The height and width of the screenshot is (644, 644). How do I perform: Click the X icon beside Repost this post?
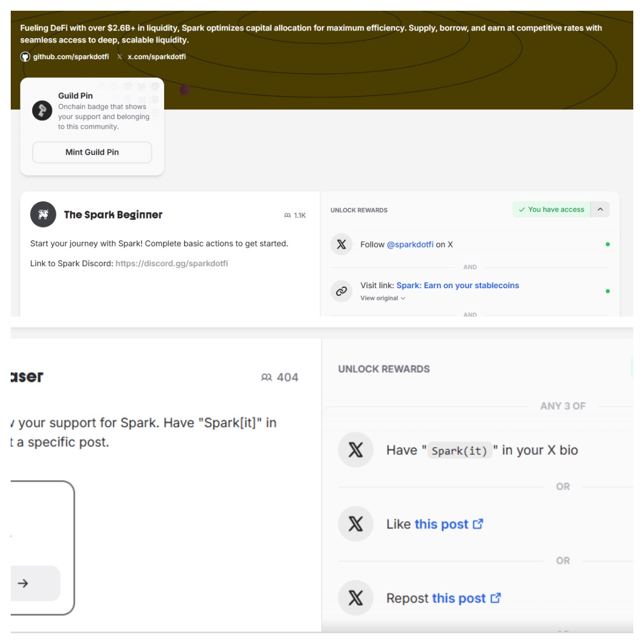coord(356,598)
